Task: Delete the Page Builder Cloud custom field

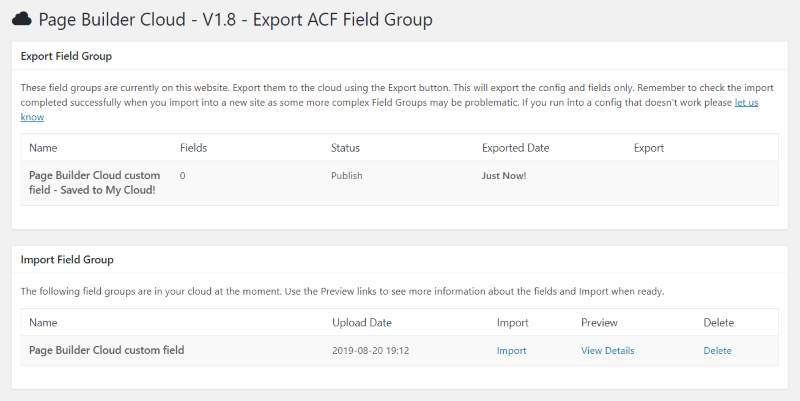Action: pos(717,350)
